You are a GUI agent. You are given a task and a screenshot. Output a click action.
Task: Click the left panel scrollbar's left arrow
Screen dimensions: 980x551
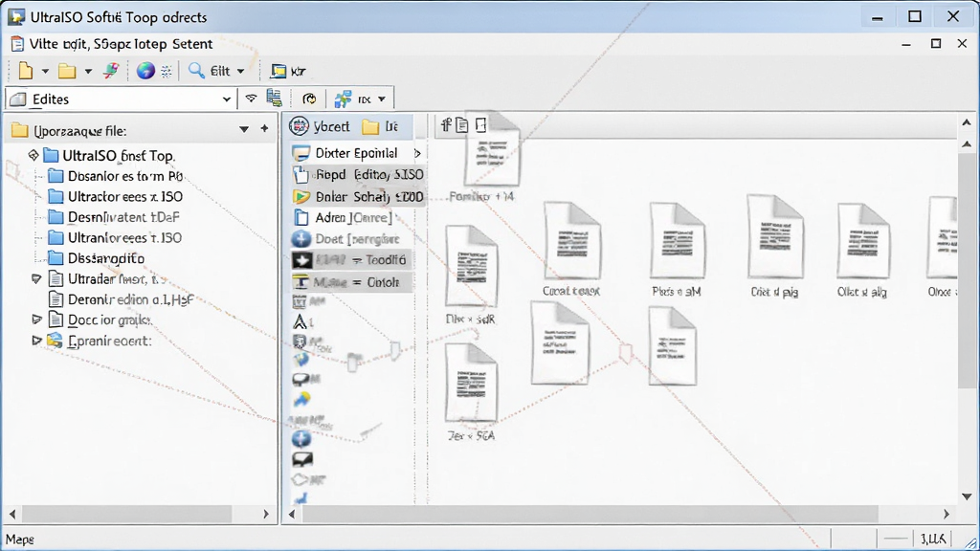pos(12,514)
